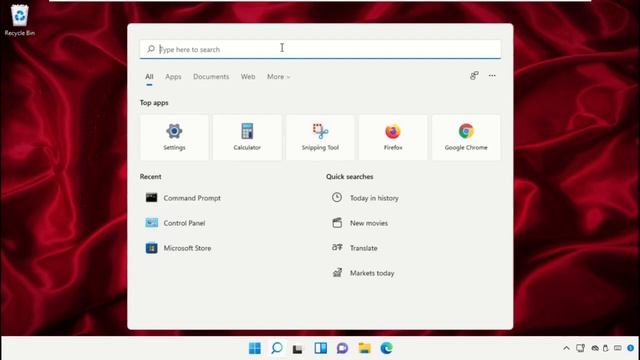The image size is (640, 360).
Task: Open the blue notification badge in tray
Action: coord(631,348)
